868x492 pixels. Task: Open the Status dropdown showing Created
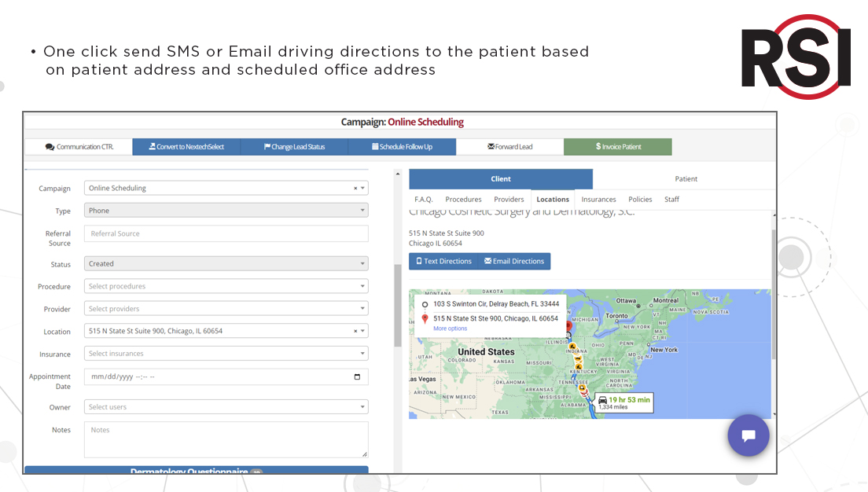coord(226,263)
